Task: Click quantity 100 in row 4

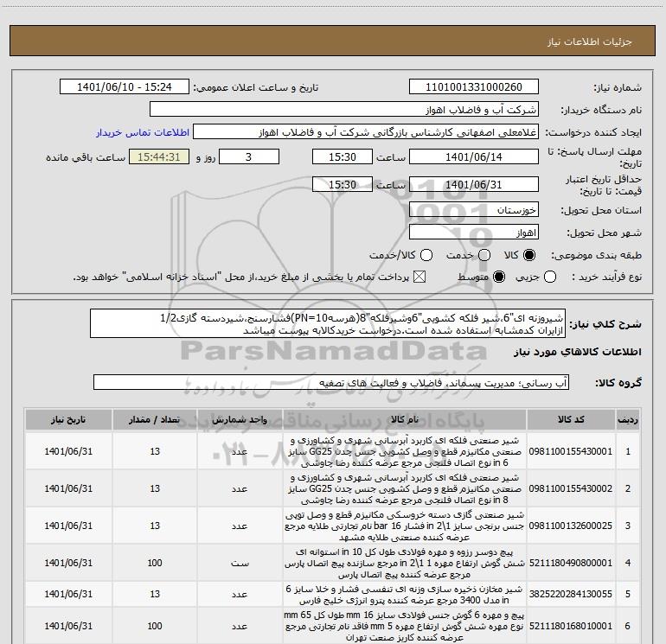Action: point(155,563)
